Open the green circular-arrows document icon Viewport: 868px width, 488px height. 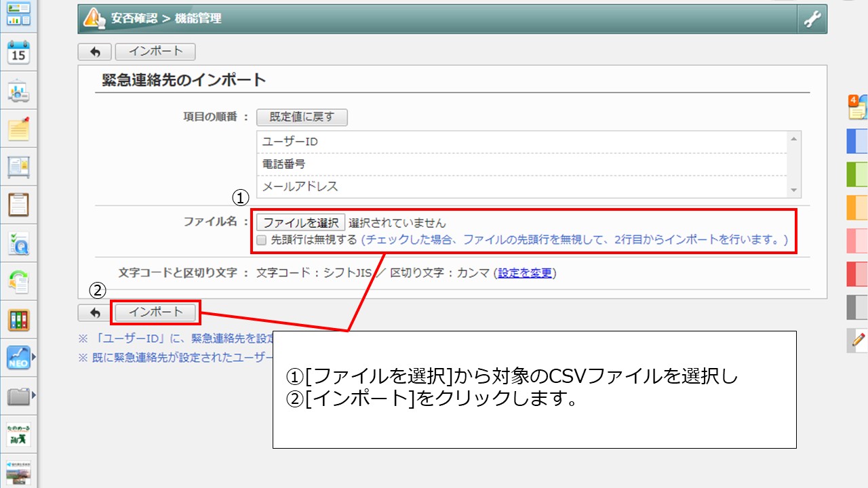point(18,281)
